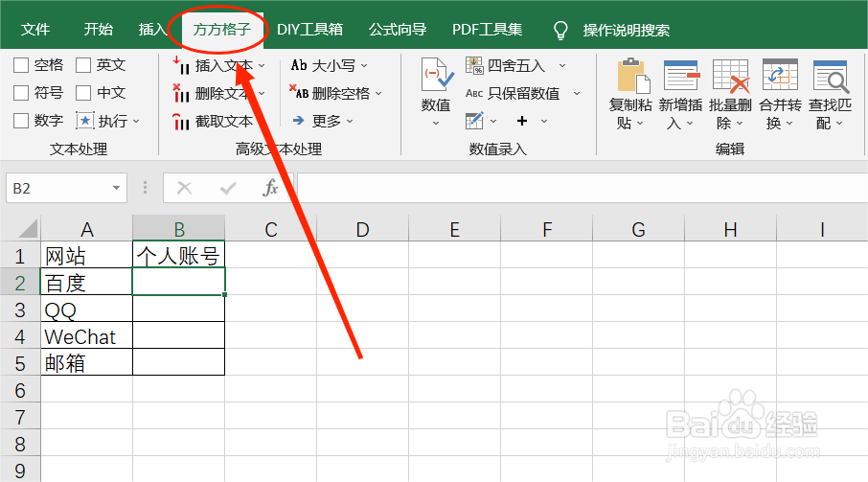Open the 四舍五入 dropdown arrow
Image resolution: width=868 pixels, height=482 pixels.
pos(561,66)
